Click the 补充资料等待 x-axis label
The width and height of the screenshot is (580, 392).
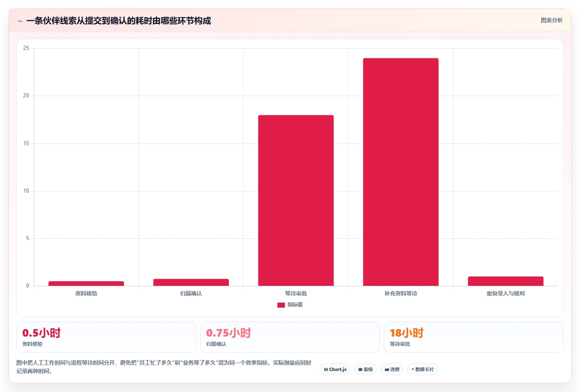401,293
